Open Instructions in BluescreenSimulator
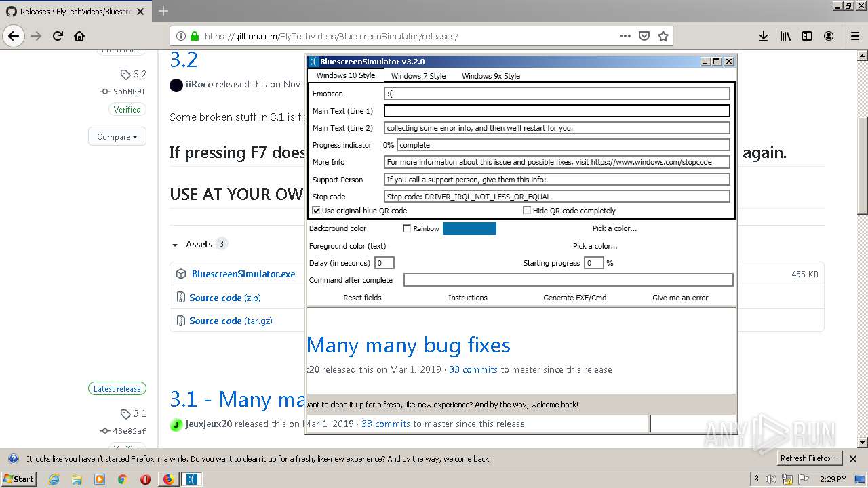868x488 pixels. click(x=468, y=298)
